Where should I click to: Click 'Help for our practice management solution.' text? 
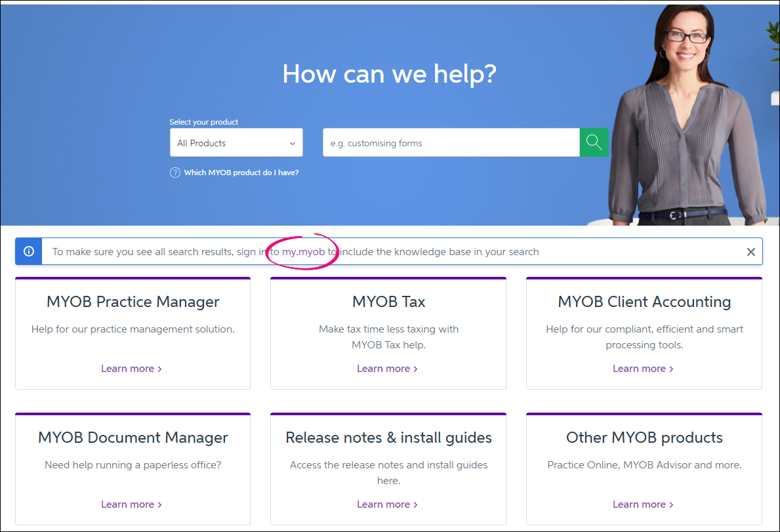tap(133, 329)
